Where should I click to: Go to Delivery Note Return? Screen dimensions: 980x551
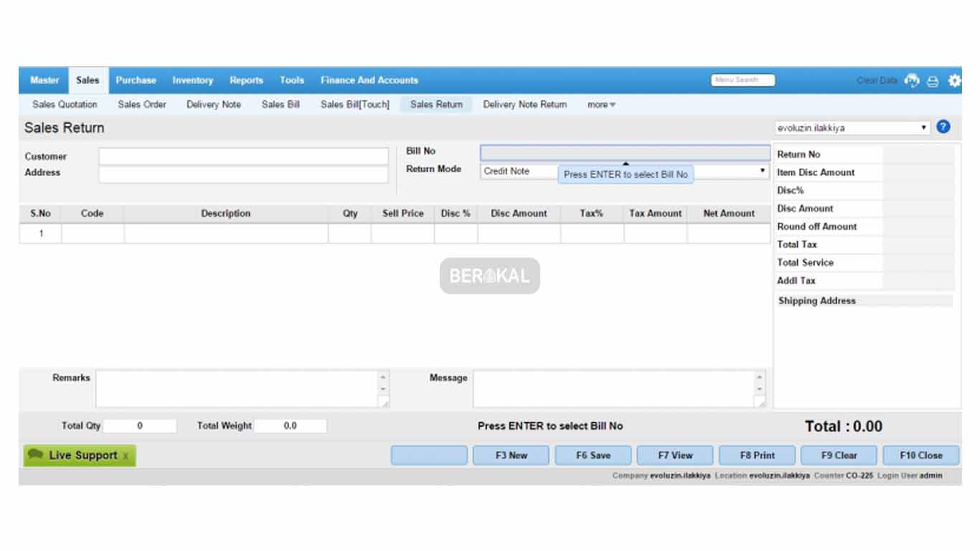tap(524, 105)
